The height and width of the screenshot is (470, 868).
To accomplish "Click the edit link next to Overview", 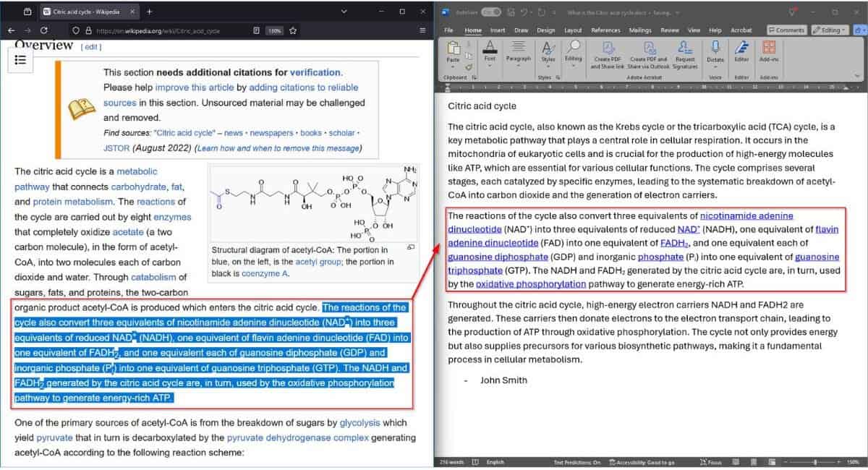I will [x=91, y=46].
